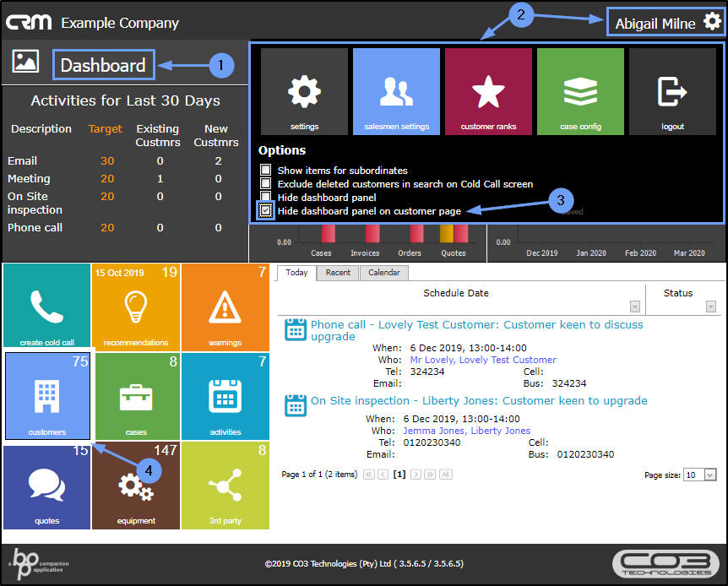Open the Page size dropdown

[x=710, y=475]
